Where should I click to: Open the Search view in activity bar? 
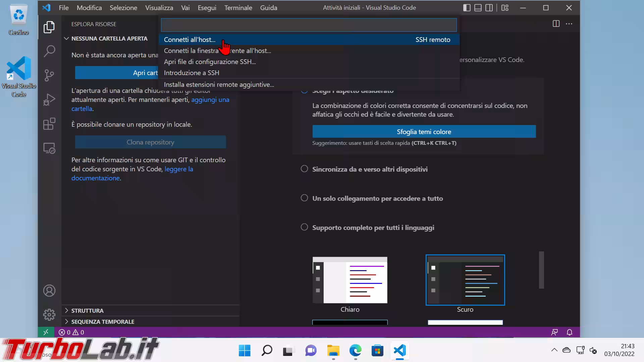[x=49, y=51]
